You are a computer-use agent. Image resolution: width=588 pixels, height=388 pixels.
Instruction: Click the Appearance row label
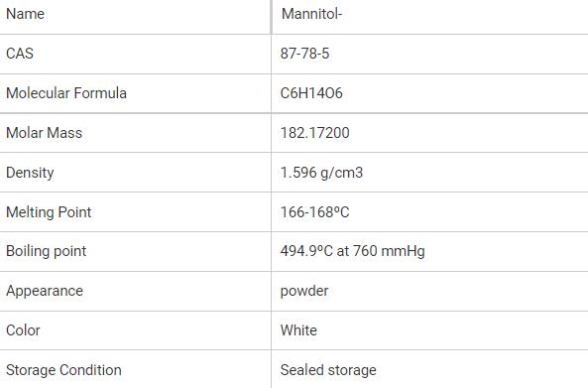[45, 291]
